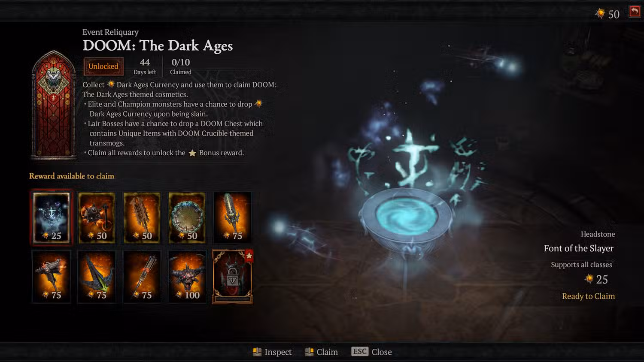The height and width of the screenshot is (362, 644).
Task: Select the mace reward in the top row costing 75
Action: point(232,217)
